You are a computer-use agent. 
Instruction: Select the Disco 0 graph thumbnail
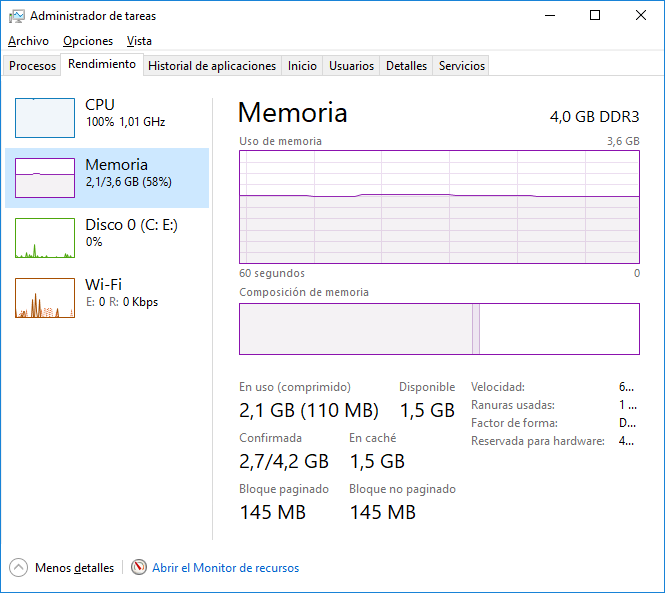(45, 238)
